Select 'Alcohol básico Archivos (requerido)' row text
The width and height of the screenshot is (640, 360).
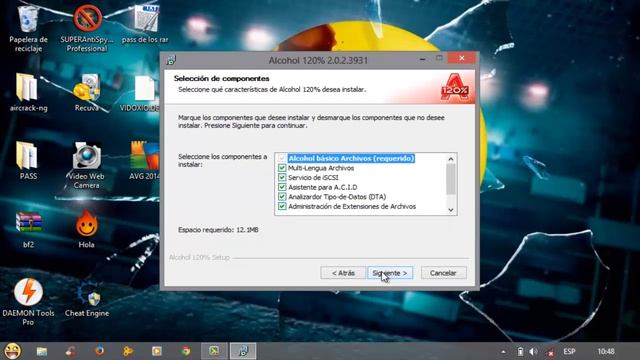coord(351,158)
